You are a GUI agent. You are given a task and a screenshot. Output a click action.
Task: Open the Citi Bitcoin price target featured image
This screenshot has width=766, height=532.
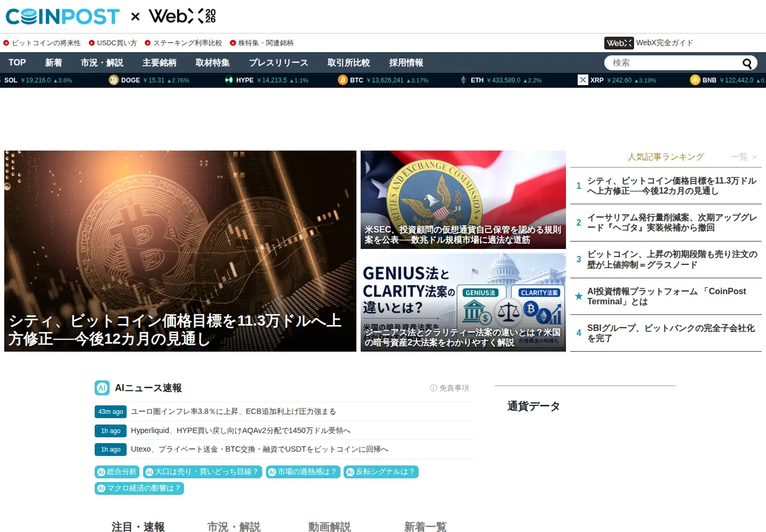click(180, 251)
